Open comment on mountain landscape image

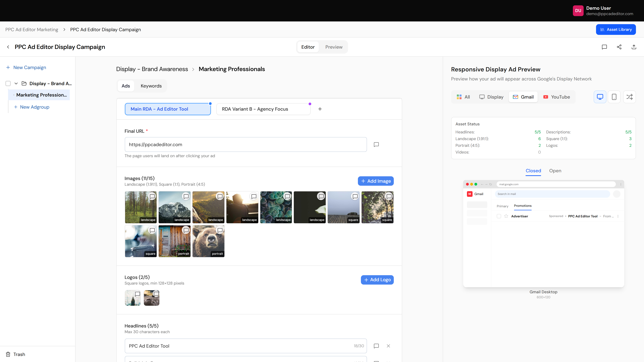[x=186, y=196]
